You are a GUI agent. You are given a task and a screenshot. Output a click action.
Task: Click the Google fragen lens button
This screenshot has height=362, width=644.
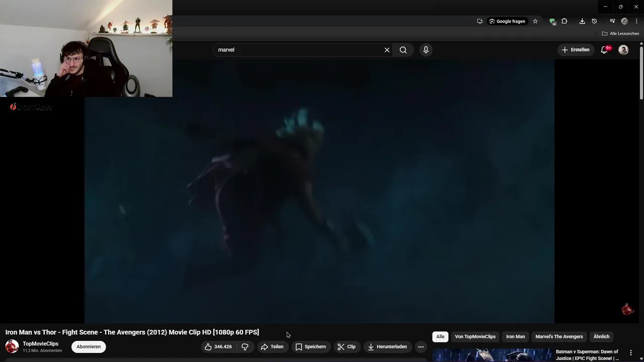507,21
